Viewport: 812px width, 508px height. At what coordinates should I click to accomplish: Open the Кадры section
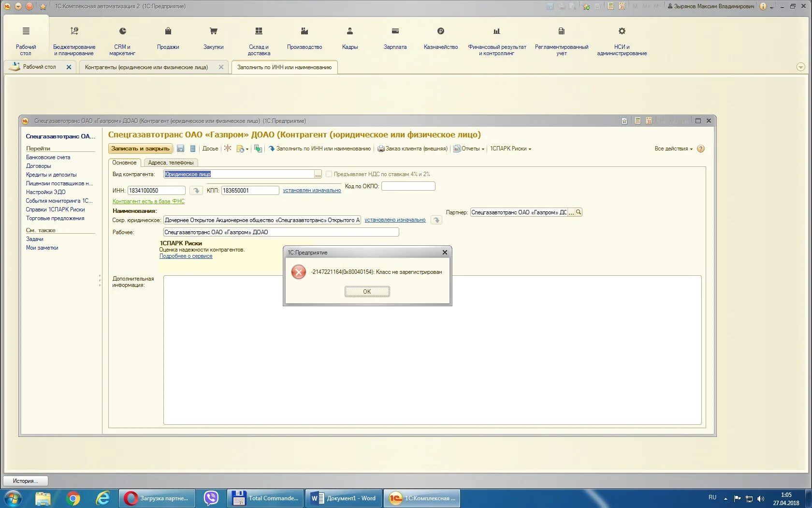click(349, 39)
